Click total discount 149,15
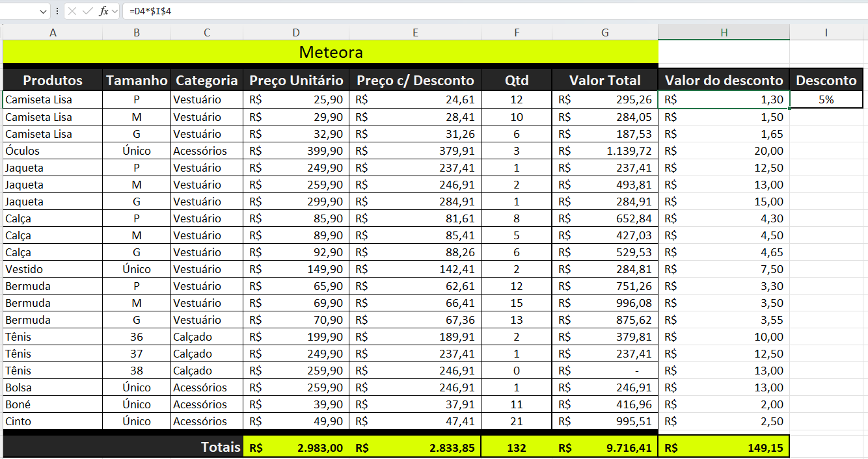868x459 pixels. [x=724, y=447]
